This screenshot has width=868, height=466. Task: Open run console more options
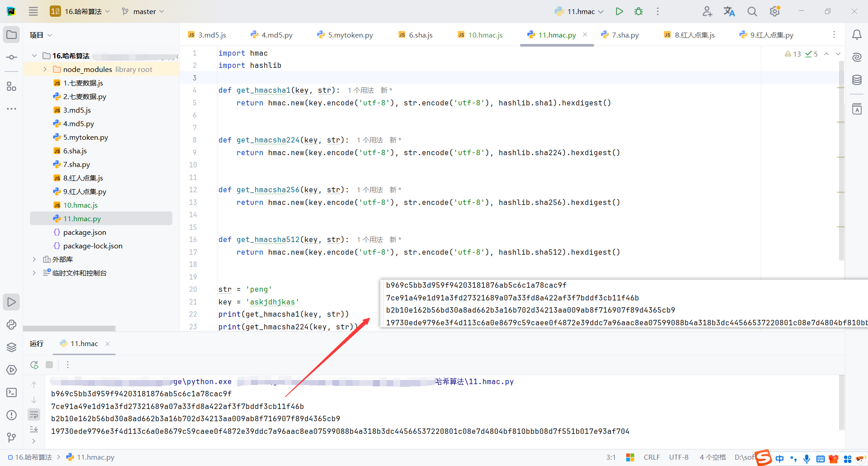pyautogui.click(x=68, y=365)
